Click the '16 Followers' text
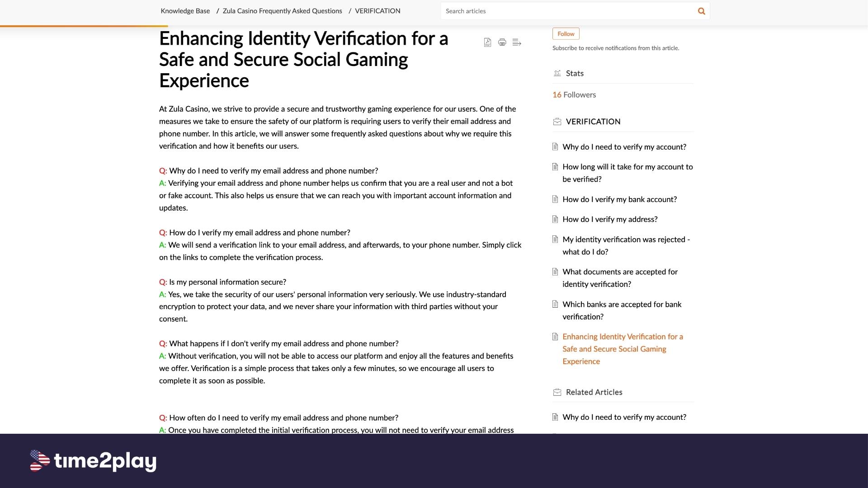 pyautogui.click(x=574, y=95)
